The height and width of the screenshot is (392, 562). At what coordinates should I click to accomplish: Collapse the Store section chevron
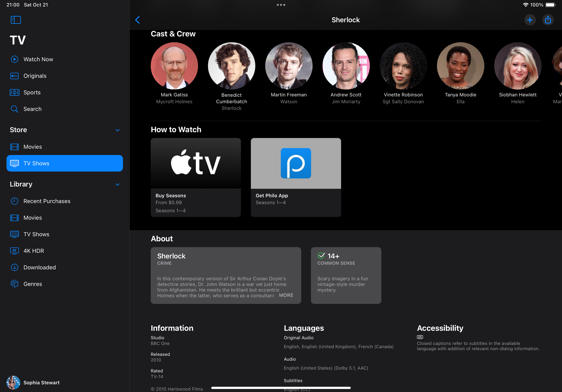[x=118, y=130]
